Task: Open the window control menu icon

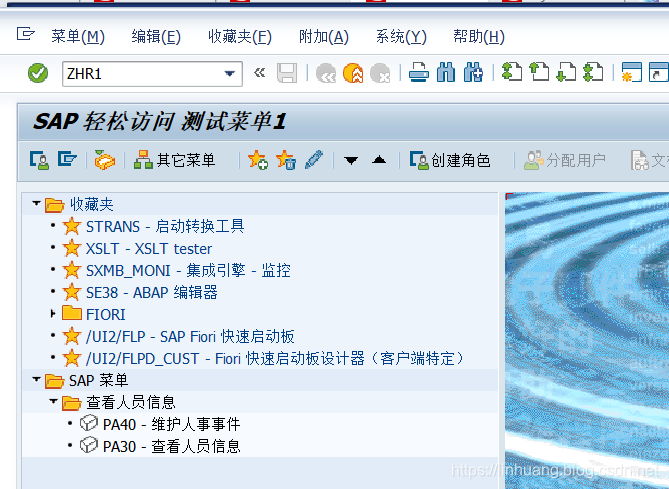Action: pyautogui.click(x=26, y=34)
